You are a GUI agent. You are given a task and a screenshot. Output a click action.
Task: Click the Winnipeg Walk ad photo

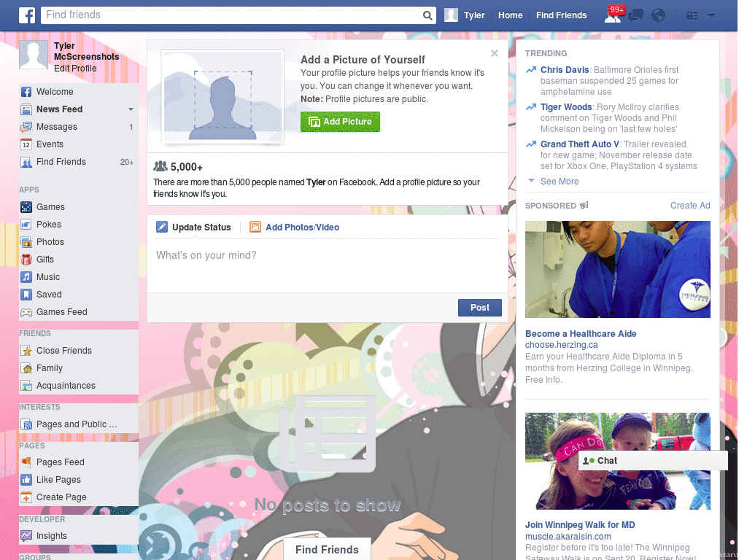pos(617,461)
